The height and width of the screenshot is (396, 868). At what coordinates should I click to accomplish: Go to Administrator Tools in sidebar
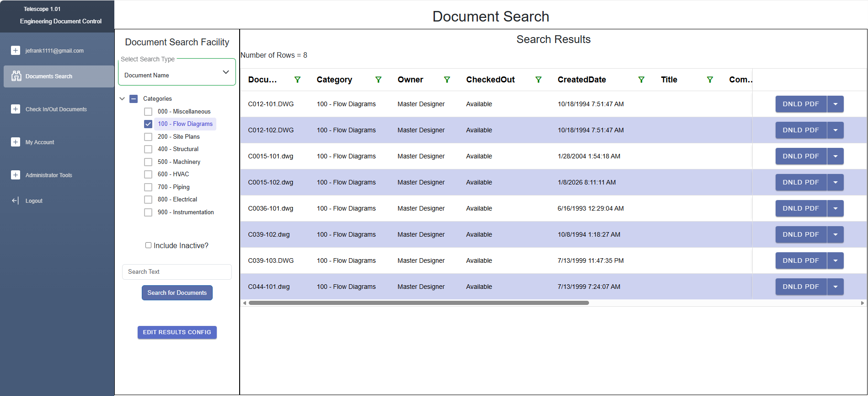pos(48,175)
